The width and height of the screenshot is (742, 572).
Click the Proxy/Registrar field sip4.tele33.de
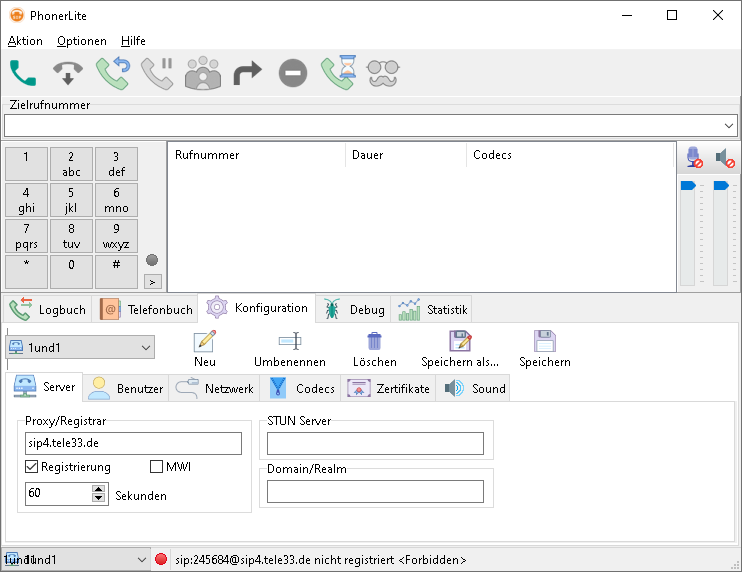point(133,443)
